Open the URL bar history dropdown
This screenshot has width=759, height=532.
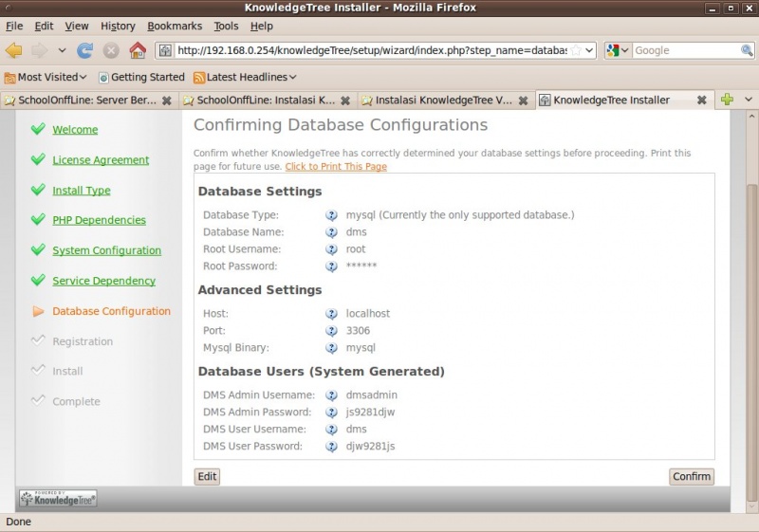click(589, 50)
